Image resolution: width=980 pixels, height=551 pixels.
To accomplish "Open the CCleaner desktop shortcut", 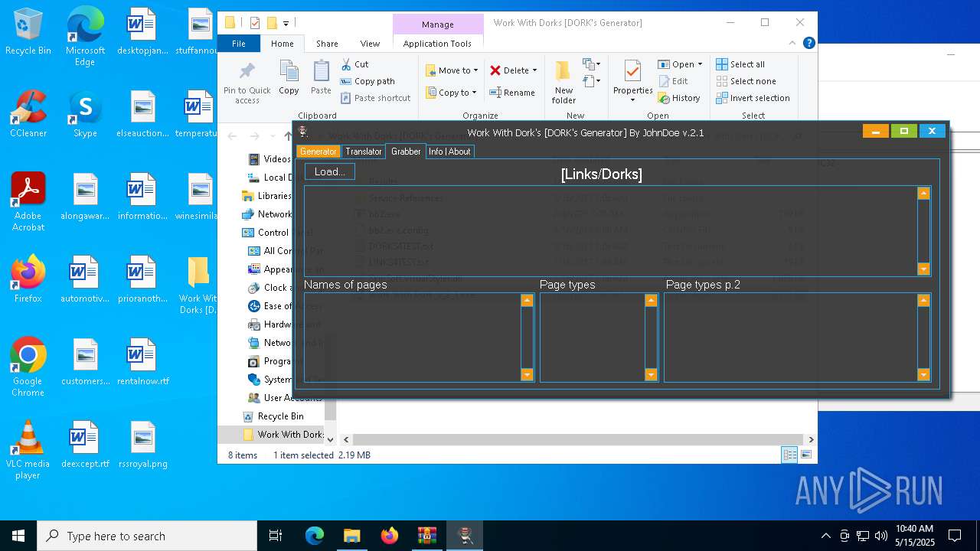I will (28, 114).
